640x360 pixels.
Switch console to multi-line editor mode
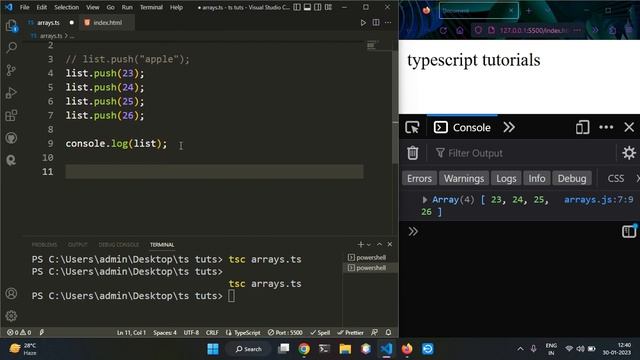pyautogui.click(x=629, y=231)
